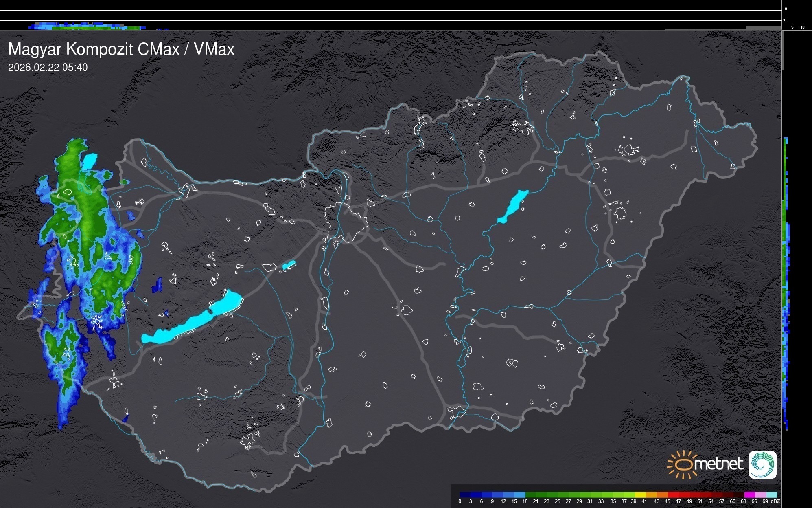Pick the yellow 39 dBZ swatch
Viewport: 812px width, 508px height.
coord(640,495)
